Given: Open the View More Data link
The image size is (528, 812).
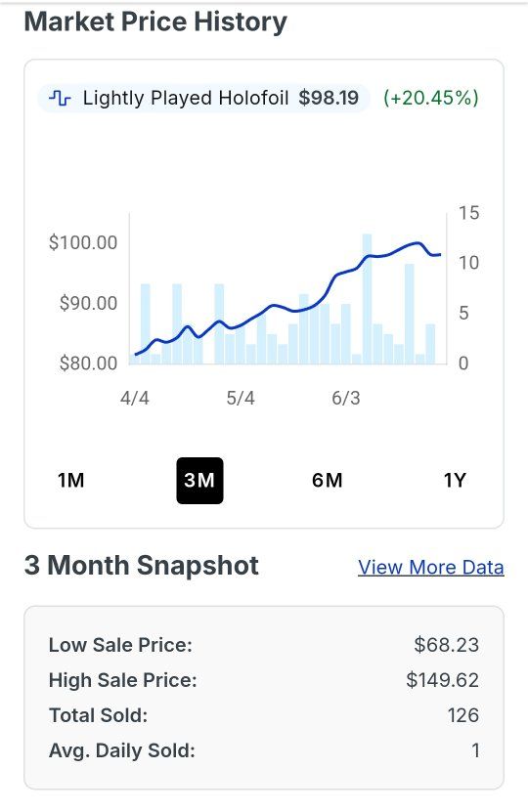Looking at the screenshot, I should coord(430,568).
